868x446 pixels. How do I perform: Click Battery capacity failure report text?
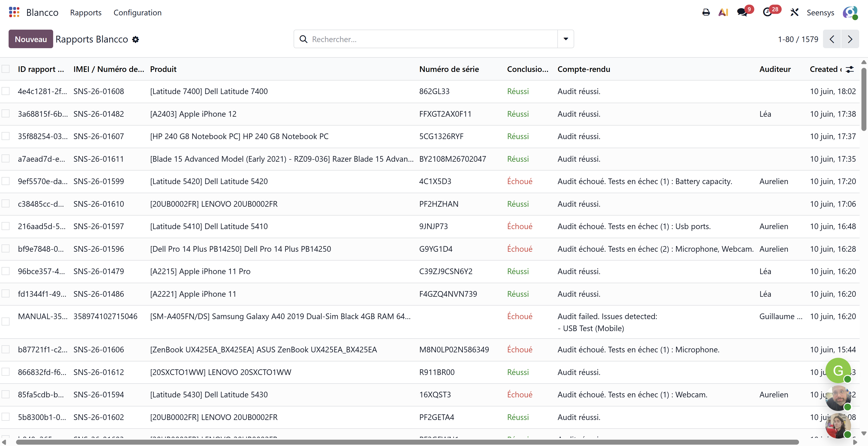click(645, 181)
